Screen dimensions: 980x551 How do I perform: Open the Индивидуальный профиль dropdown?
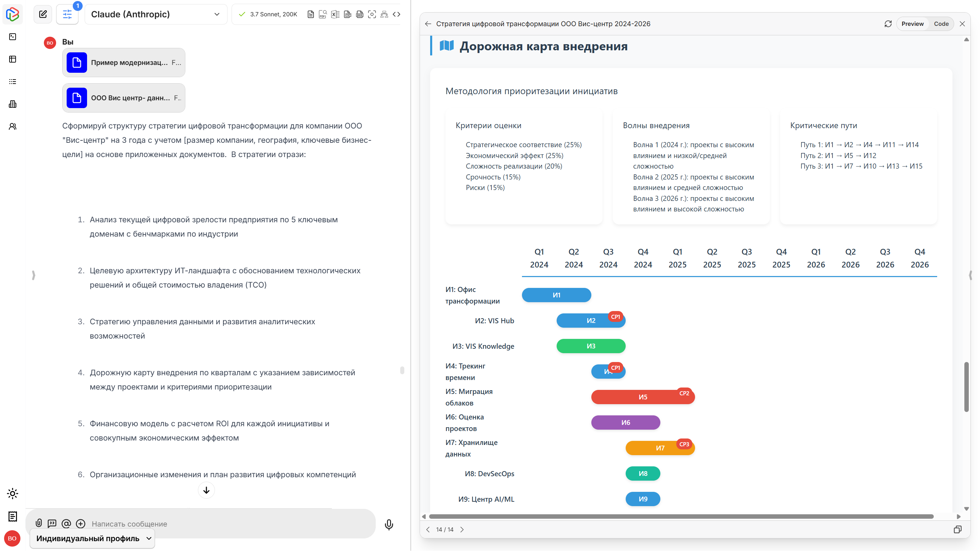pyautogui.click(x=92, y=538)
